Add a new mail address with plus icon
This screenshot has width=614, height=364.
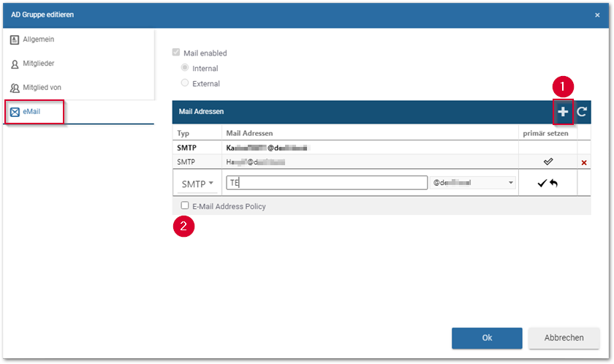click(x=563, y=112)
